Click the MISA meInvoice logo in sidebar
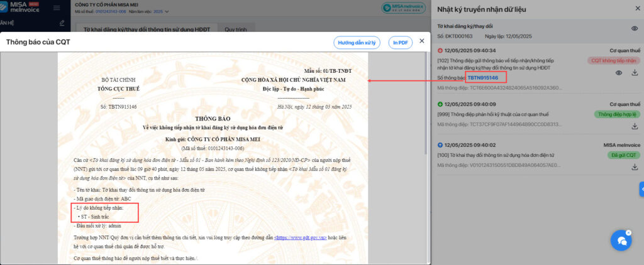This screenshot has height=265, width=644. click(x=21, y=6)
